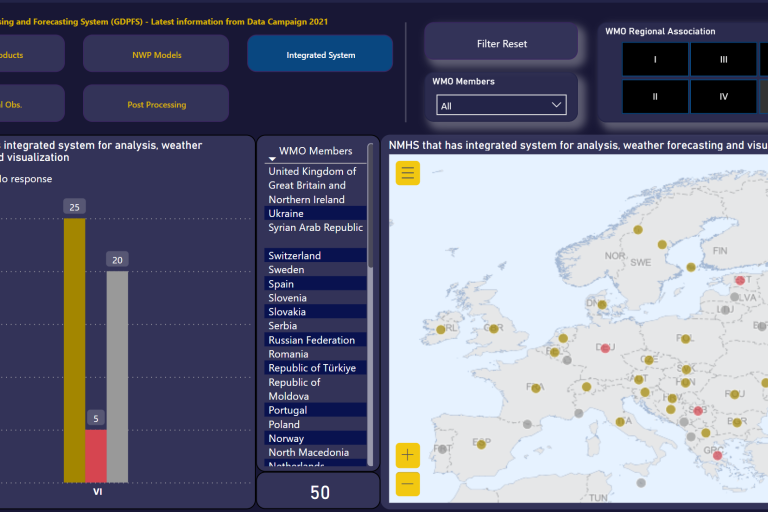Screen dimensions: 768x512
Task: Open the map hamburger menu icon
Action: (x=407, y=173)
